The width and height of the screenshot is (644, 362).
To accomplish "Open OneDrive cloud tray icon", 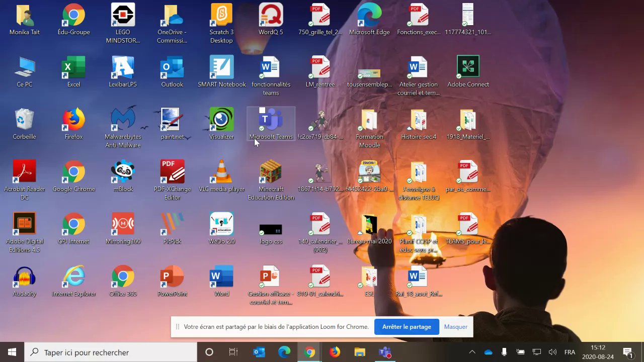I will tap(488, 352).
